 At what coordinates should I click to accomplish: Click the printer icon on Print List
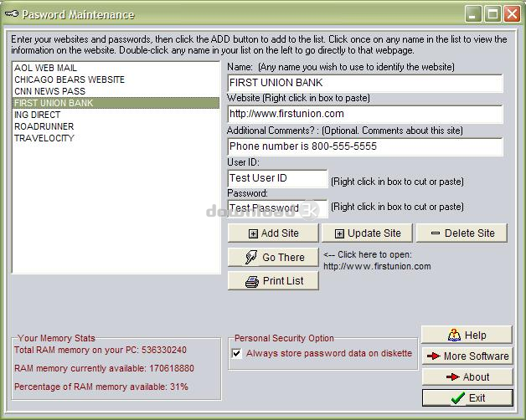pyautogui.click(x=252, y=282)
